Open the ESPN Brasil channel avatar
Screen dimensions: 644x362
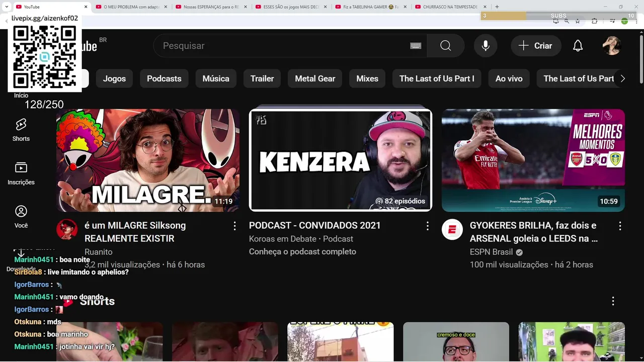(452, 230)
